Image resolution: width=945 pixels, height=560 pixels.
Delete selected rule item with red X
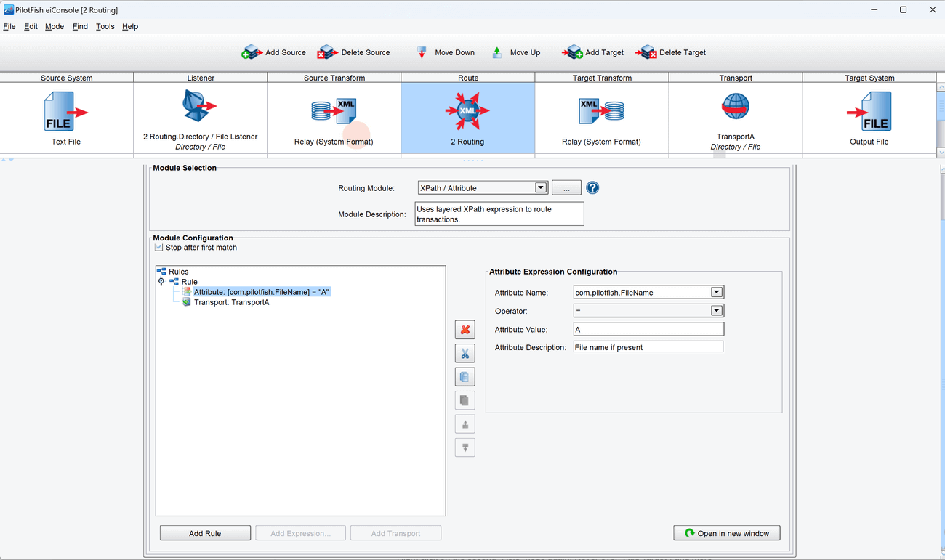coord(465,330)
